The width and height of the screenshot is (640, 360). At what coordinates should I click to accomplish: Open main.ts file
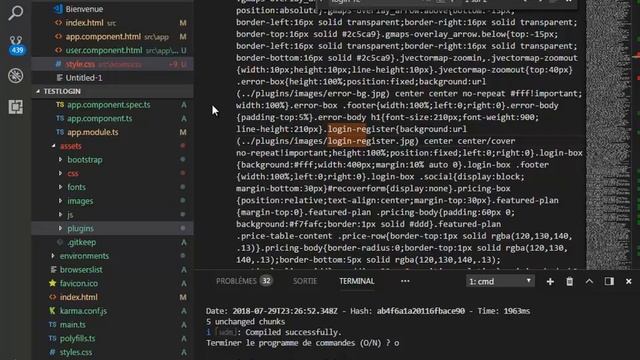112,325
